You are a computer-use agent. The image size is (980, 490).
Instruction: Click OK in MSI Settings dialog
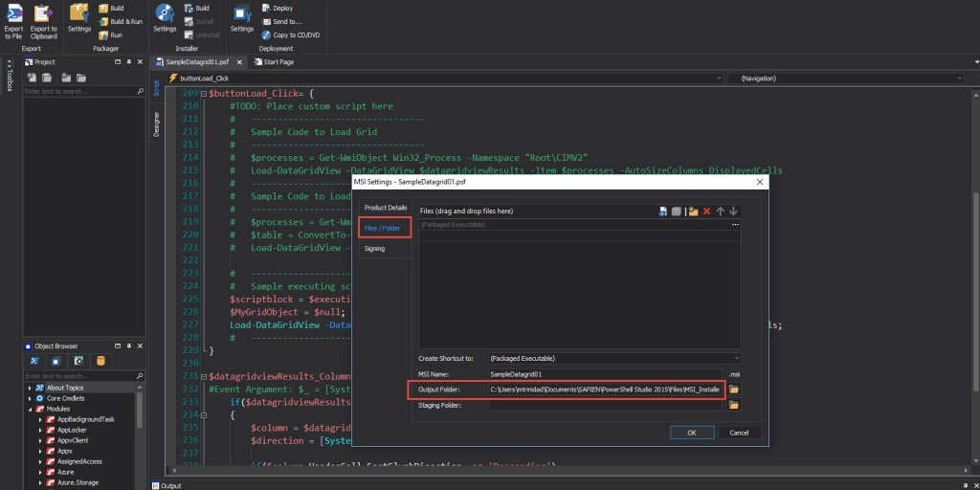[x=692, y=433]
